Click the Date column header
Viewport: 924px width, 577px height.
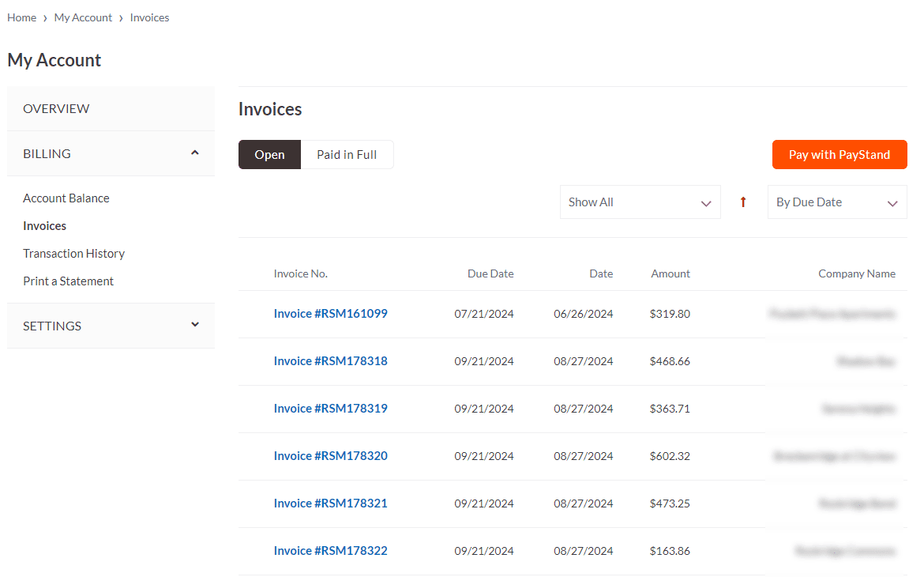coord(601,273)
